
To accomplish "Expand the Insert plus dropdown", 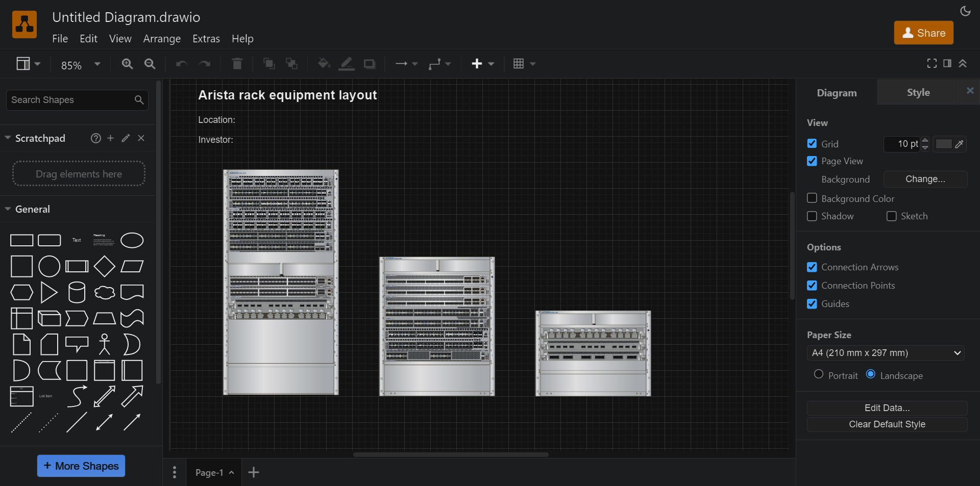I will (483, 64).
